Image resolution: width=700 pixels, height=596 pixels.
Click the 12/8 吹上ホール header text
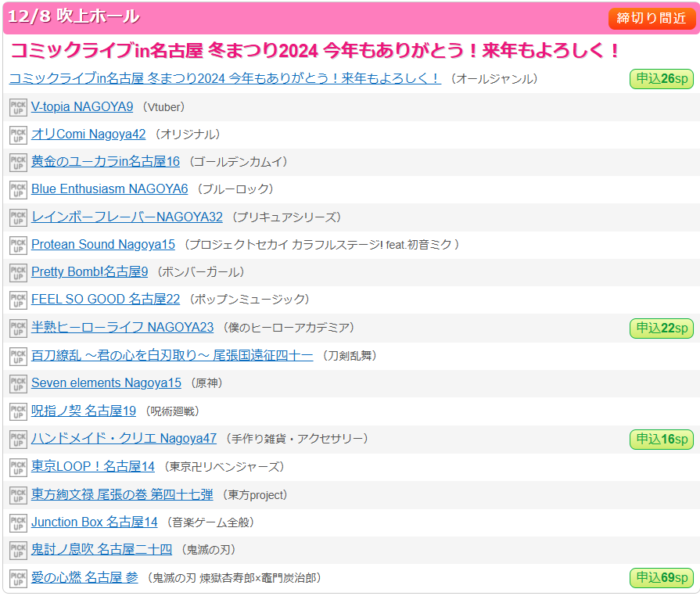pyautogui.click(x=74, y=16)
